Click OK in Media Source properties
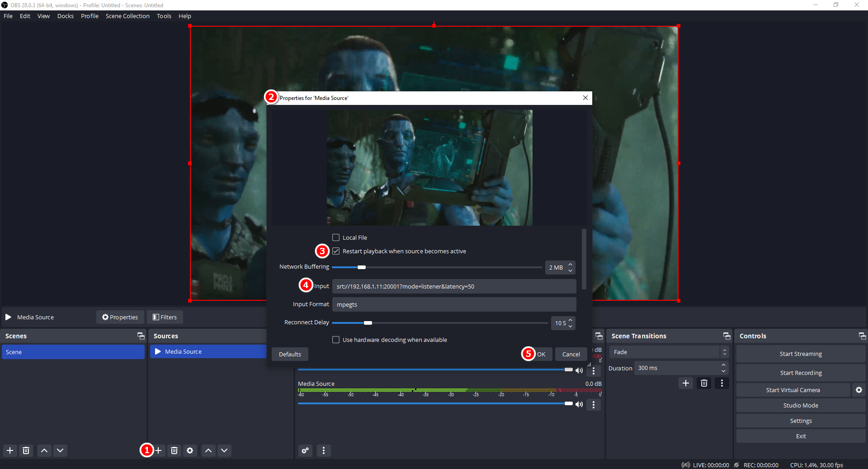 (541, 354)
